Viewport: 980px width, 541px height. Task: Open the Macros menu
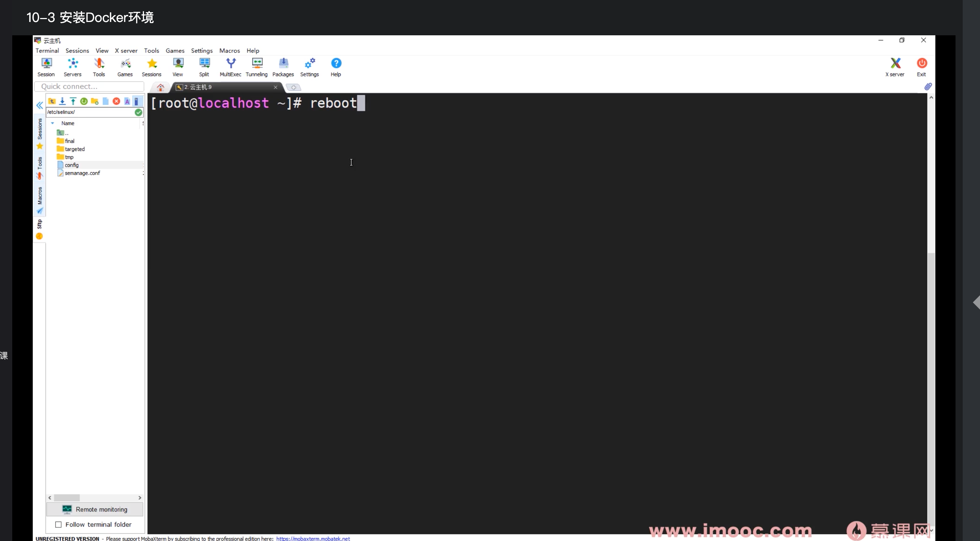pyautogui.click(x=229, y=51)
